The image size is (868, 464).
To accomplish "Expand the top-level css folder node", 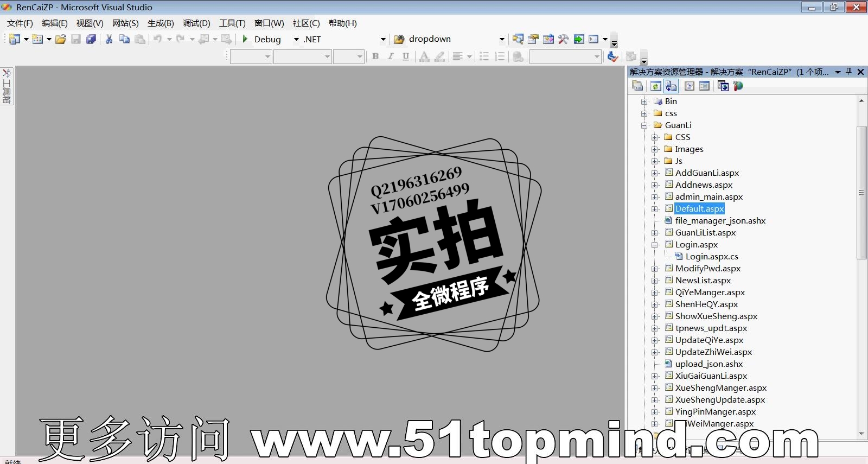I will coord(644,113).
